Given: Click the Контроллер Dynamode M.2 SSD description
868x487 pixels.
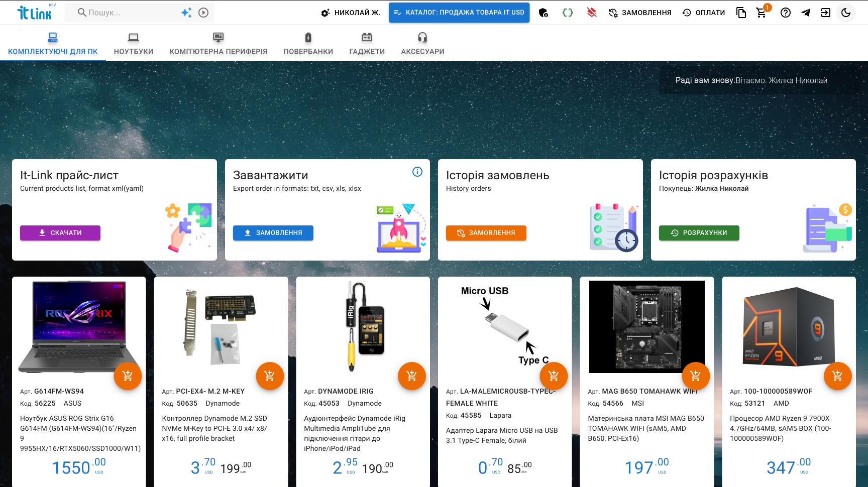Looking at the screenshot, I should tap(215, 428).
